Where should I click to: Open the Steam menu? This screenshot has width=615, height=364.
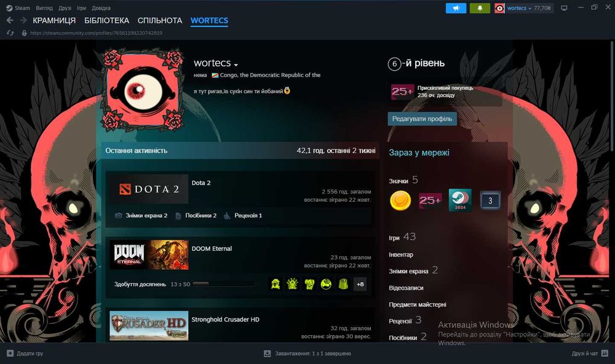pyautogui.click(x=22, y=8)
